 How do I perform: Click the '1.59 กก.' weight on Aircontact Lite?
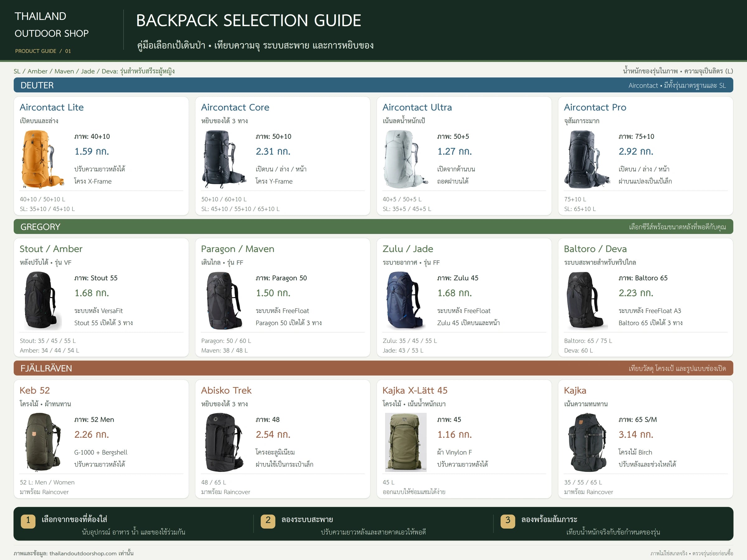click(92, 151)
